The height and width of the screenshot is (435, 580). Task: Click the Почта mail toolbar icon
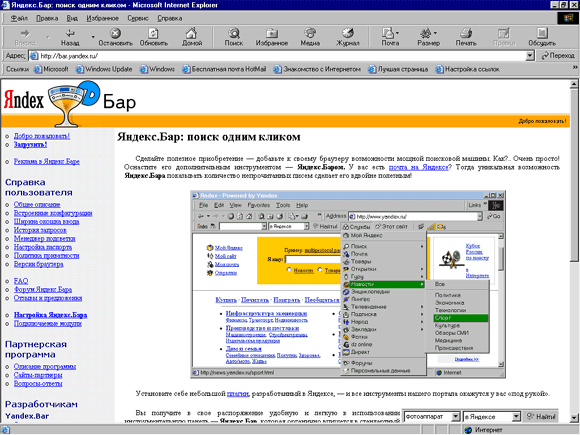point(388,33)
